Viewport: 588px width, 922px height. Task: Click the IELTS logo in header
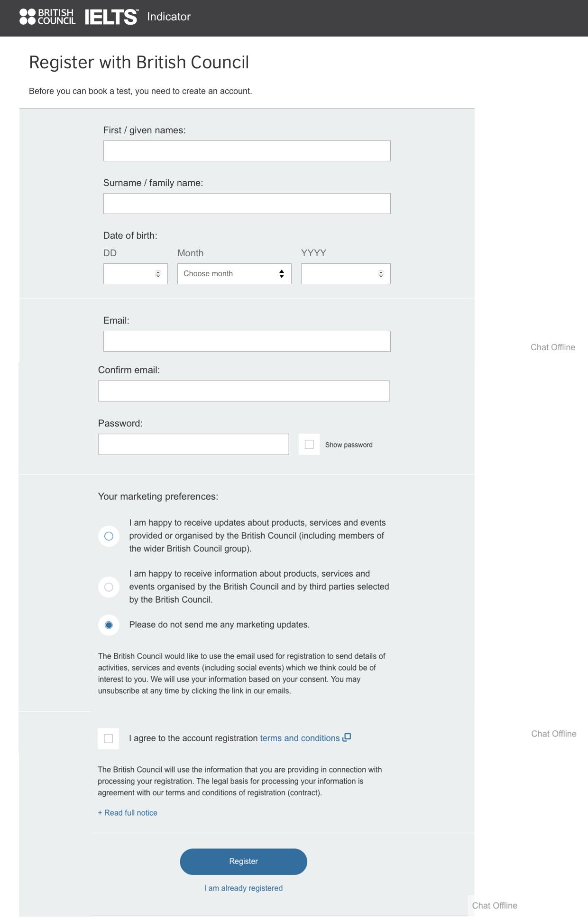tap(111, 17)
